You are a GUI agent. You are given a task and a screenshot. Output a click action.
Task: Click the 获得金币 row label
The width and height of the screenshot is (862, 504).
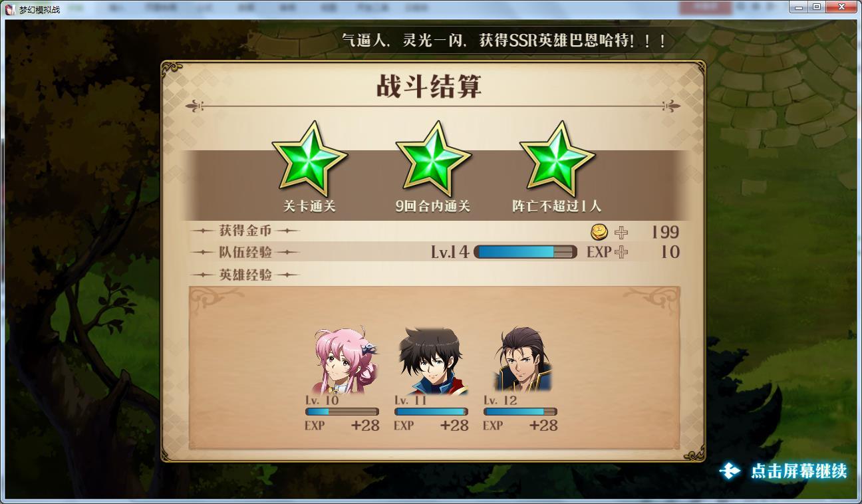coord(245,231)
